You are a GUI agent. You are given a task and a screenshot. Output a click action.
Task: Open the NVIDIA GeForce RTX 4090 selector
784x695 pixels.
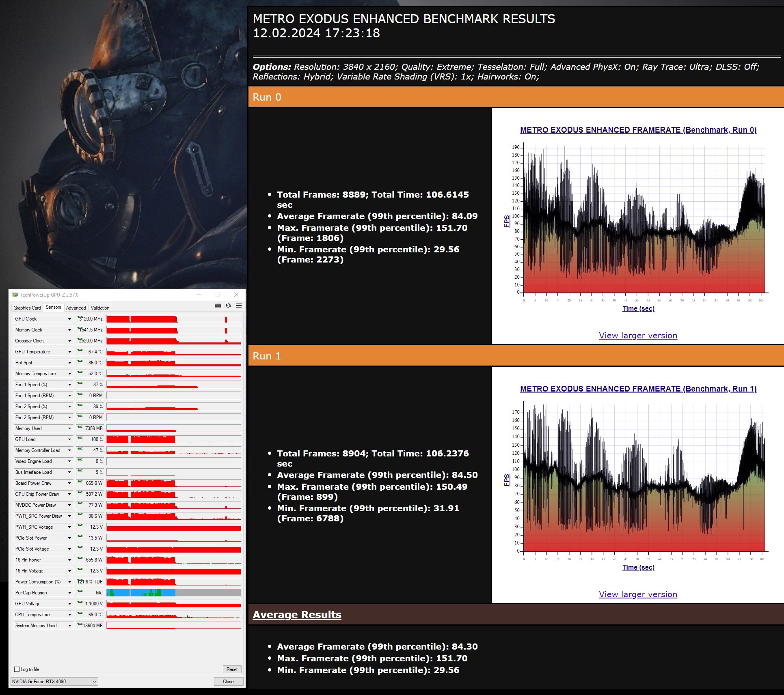click(54, 682)
